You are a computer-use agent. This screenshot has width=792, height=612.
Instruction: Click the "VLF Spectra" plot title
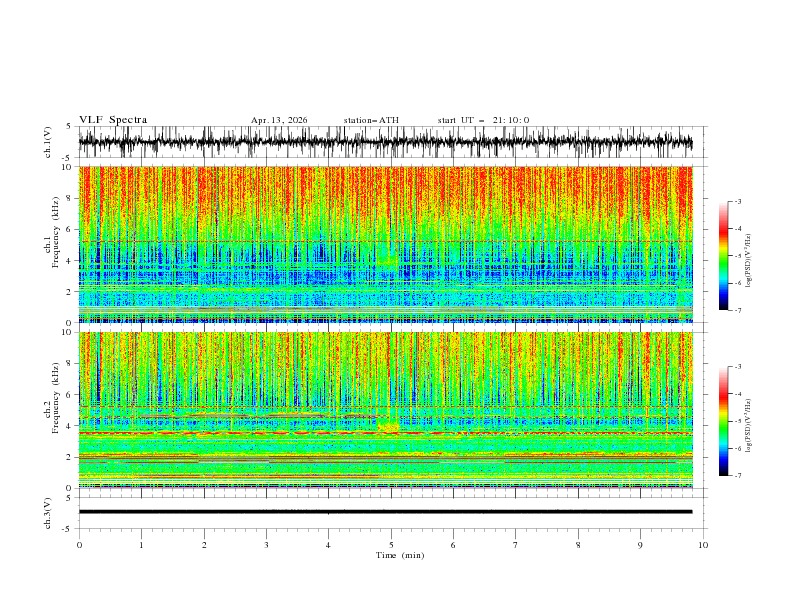(x=113, y=120)
